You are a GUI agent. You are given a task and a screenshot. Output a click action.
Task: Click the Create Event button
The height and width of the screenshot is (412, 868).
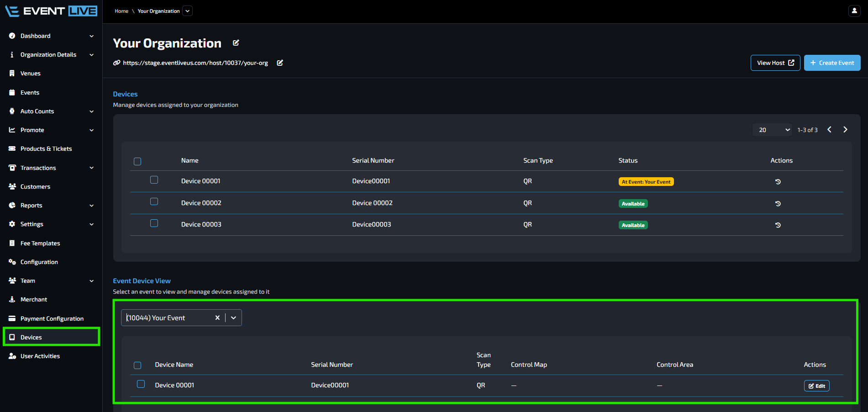[x=832, y=63]
